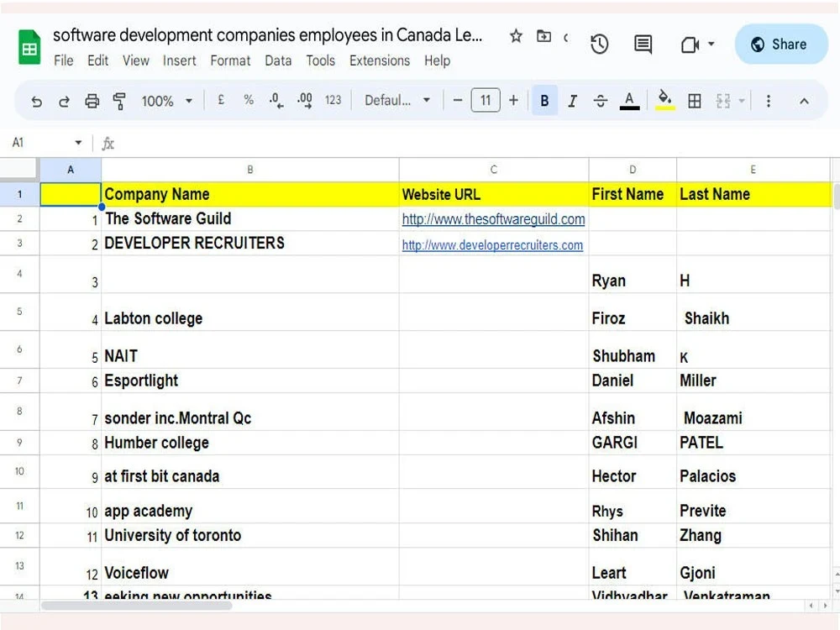Click the horizontal scrollbar thumb
Screen dimensions: 840x630
pos(137,606)
